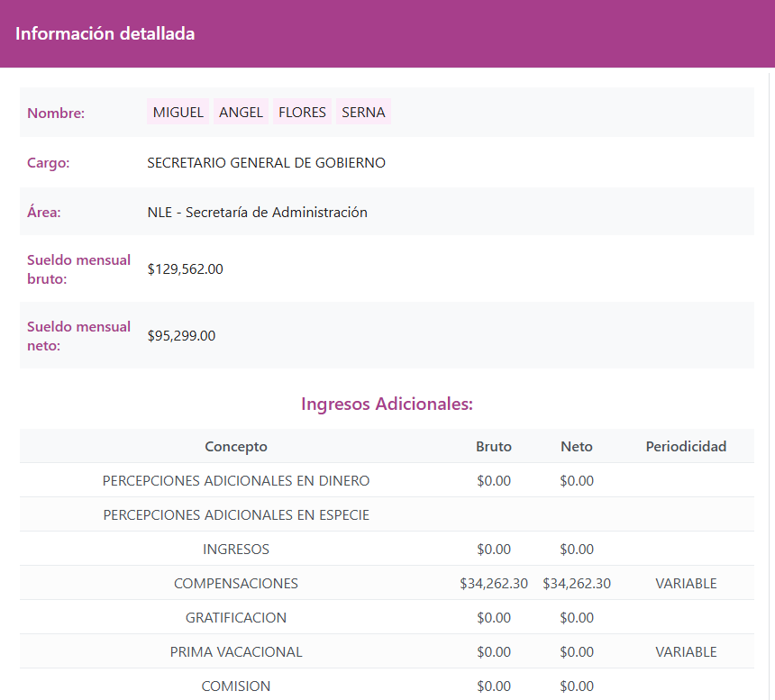
Task: Click the Concepto column header
Action: 236,447
